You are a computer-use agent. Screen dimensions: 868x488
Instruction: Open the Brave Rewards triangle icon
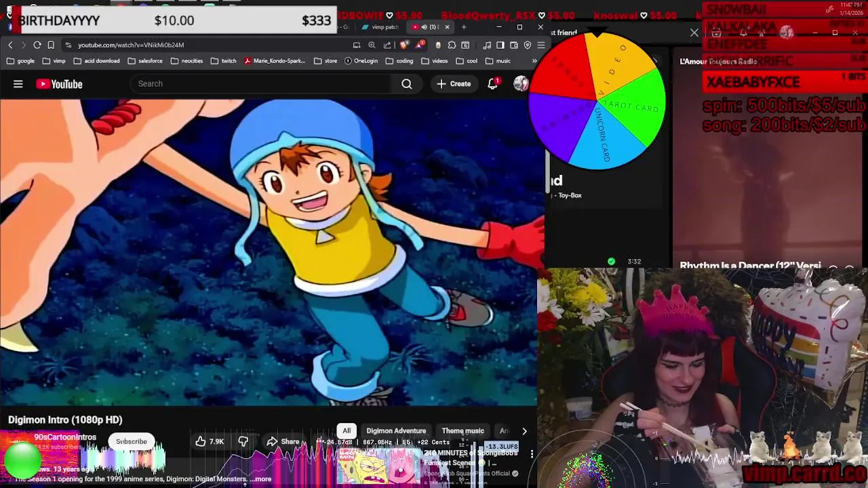coord(420,45)
